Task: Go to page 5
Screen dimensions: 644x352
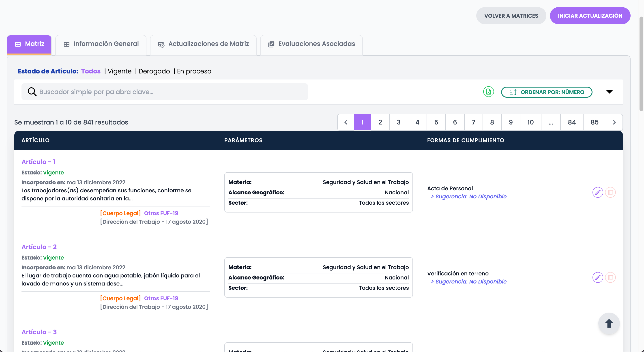Action: (x=436, y=122)
